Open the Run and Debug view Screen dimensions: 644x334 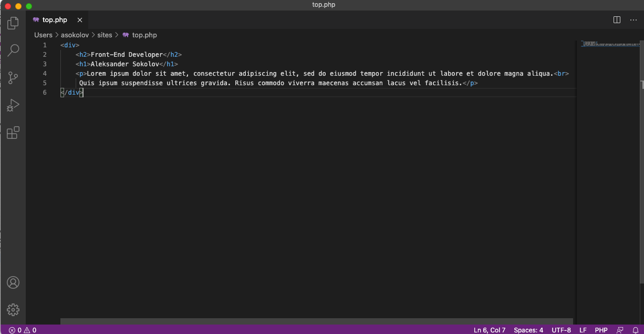[13, 105]
